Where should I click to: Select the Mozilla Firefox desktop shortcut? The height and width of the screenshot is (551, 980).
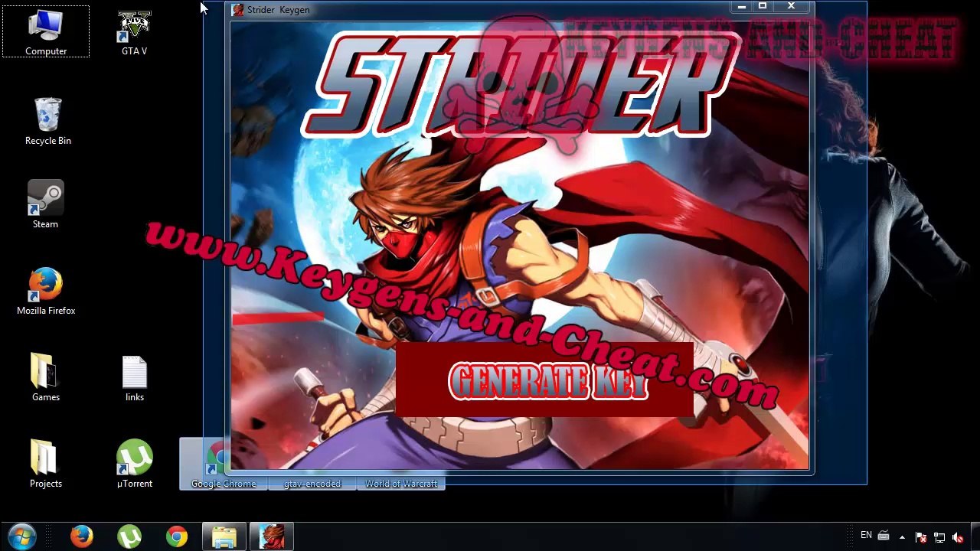pyautogui.click(x=46, y=292)
